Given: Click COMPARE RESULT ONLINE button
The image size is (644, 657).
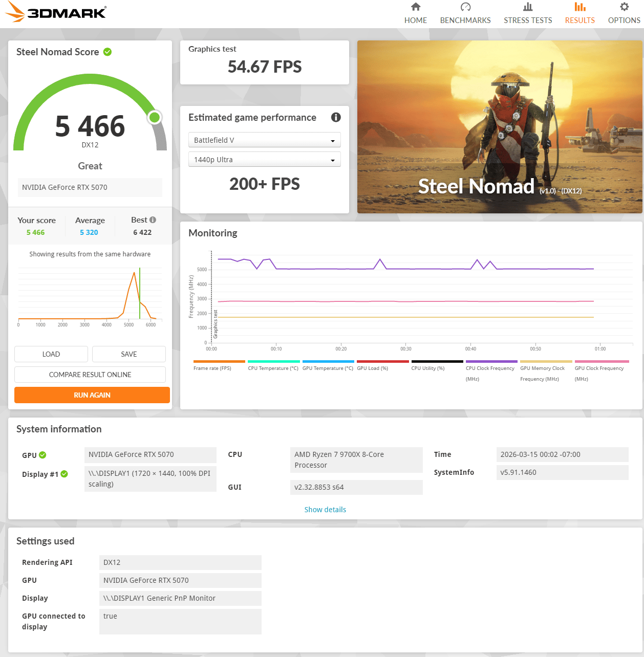Looking at the screenshot, I should click(90, 375).
